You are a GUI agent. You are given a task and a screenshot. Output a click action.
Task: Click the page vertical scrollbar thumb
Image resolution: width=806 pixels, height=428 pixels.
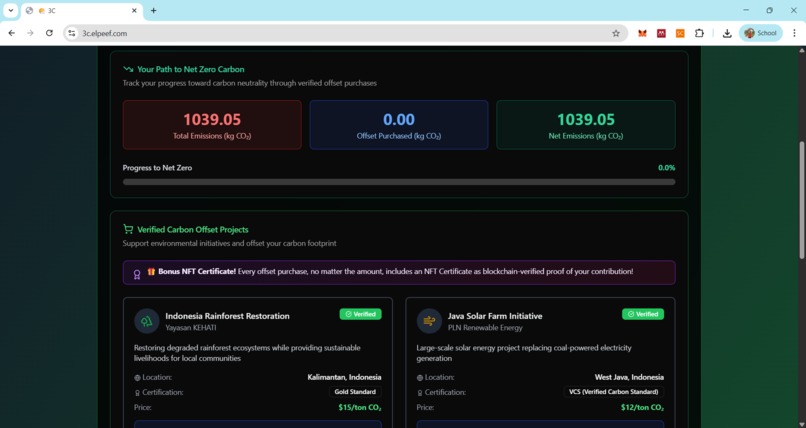[x=801, y=199]
